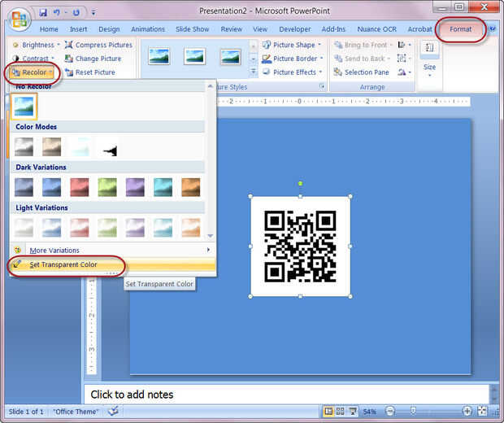The height and width of the screenshot is (423, 504).
Task: Click the green rotation handle above QR code
Action: pyautogui.click(x=300, y=184)
